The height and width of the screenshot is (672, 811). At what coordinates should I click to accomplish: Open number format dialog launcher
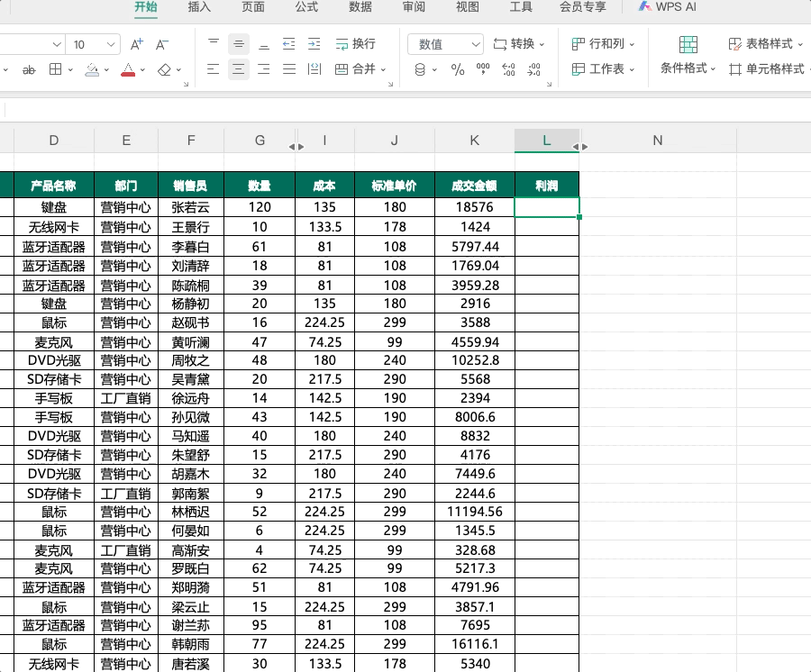550,84
